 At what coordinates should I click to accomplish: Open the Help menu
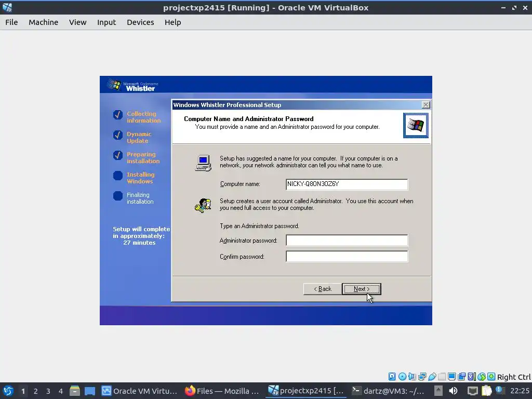point(172,22)
